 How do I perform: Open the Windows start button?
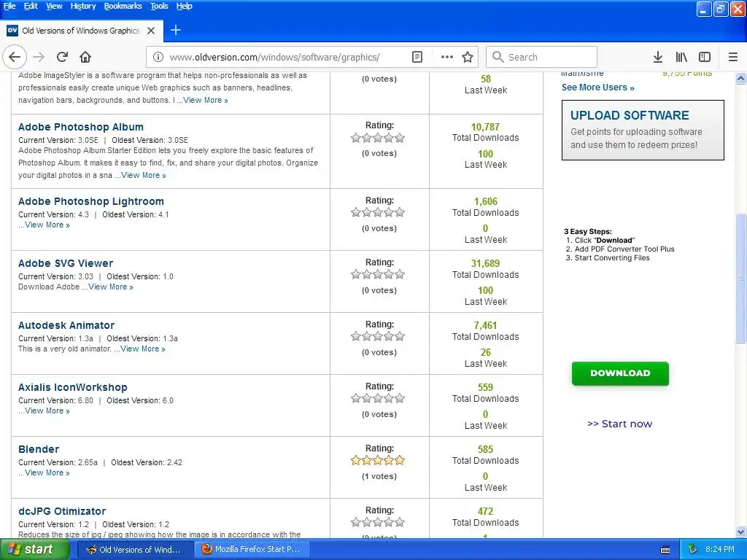pyautogui.click(x=34, y=550)
